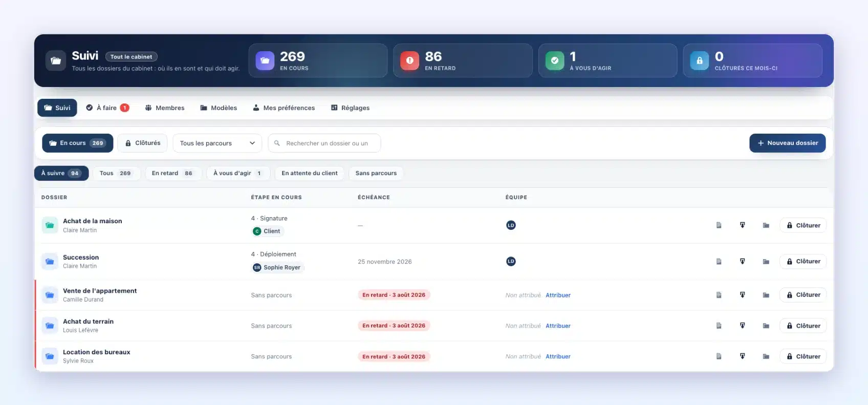Viewport: 868px width, 405px height.
Task: Click the download-arrow icon in Vente de l'appartement row
Action: [742, 295]
